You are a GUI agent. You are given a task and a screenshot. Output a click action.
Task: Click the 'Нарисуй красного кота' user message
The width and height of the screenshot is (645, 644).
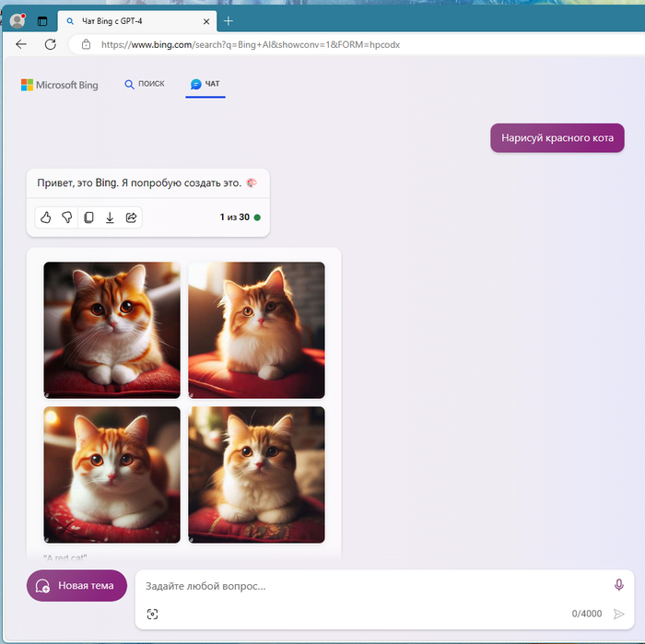coord(557,138)
